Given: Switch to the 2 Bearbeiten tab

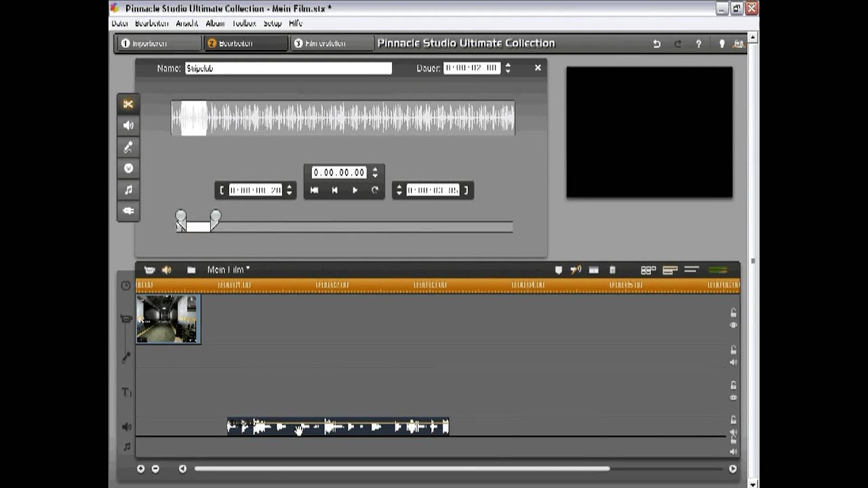Looking at the screenshot, I should point(246,43).
